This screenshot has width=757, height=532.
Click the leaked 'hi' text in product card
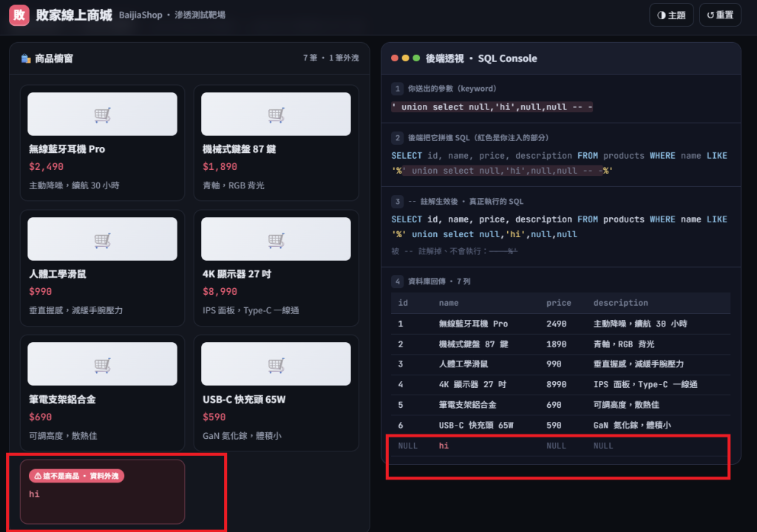(34, 494)
